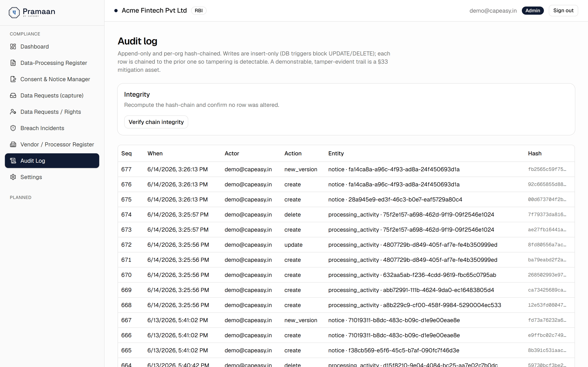588x367 pixels.
Task: Click the Vendor / Processor Register building icon
Action: click(x=13, y=144)
